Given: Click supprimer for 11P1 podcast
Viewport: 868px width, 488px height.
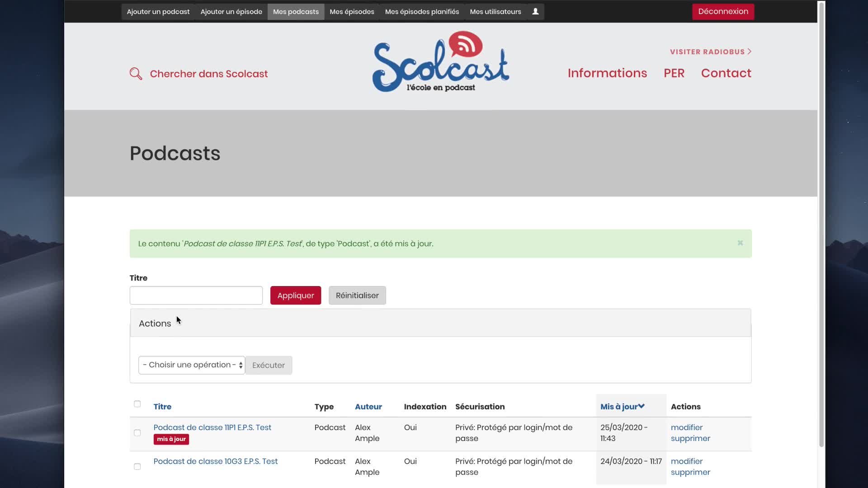Looking at the screenshot, I should pyautogui.click(x=690, y=438).
